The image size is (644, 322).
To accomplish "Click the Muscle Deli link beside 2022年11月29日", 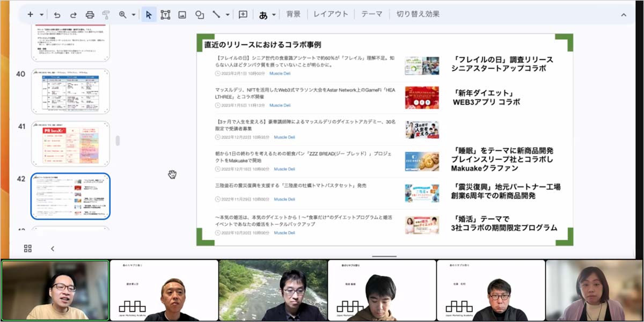I will pos(284,199).
